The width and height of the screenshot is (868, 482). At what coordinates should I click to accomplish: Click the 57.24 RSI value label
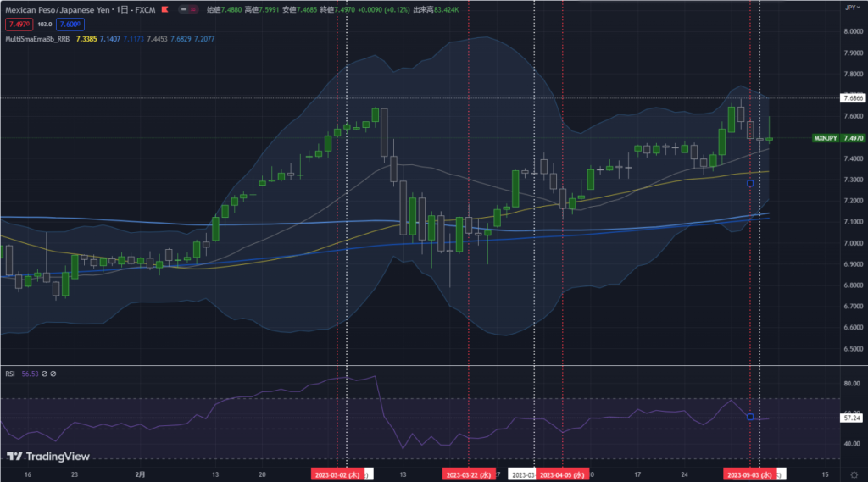[852, 418]
